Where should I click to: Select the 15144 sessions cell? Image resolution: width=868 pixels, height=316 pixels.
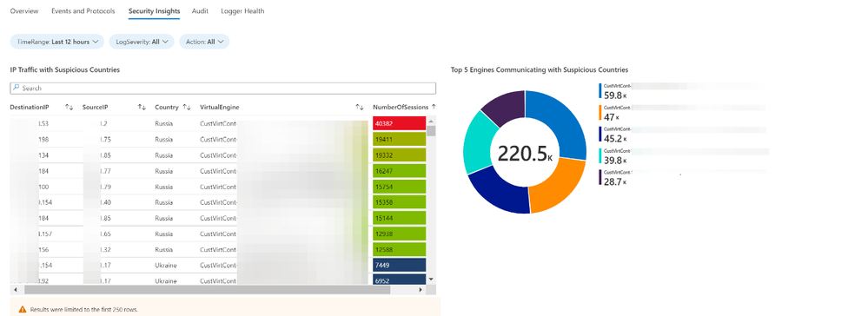pos(399,218)
